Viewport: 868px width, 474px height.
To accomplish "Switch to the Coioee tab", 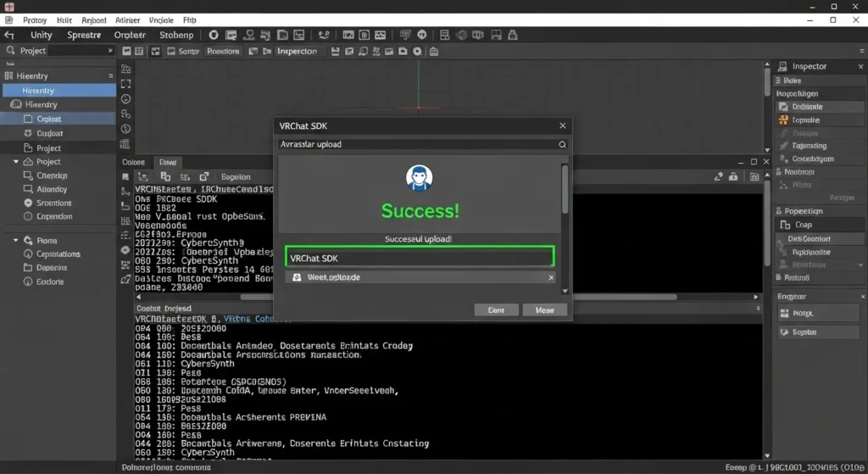I will pos(133,162).
